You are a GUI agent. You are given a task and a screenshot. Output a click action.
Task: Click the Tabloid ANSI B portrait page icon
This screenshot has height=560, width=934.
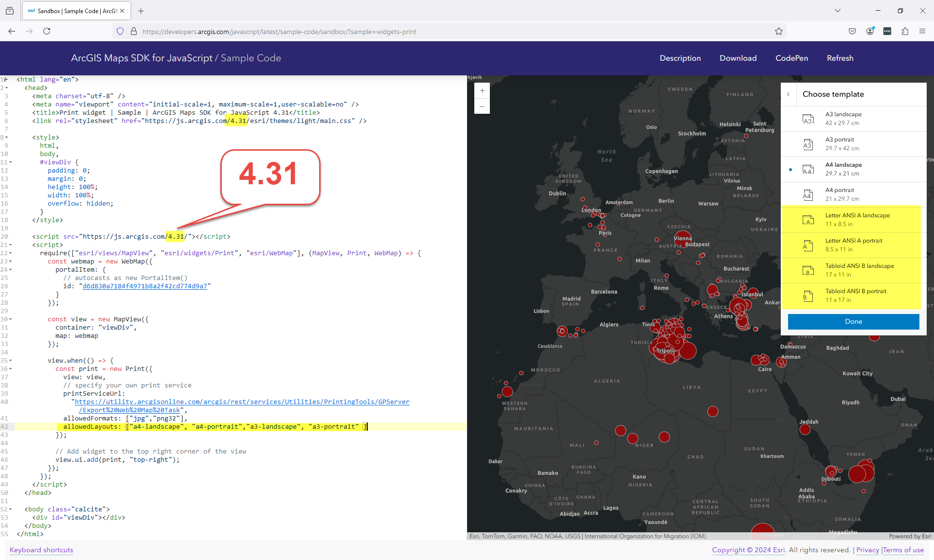coord(808,296)
